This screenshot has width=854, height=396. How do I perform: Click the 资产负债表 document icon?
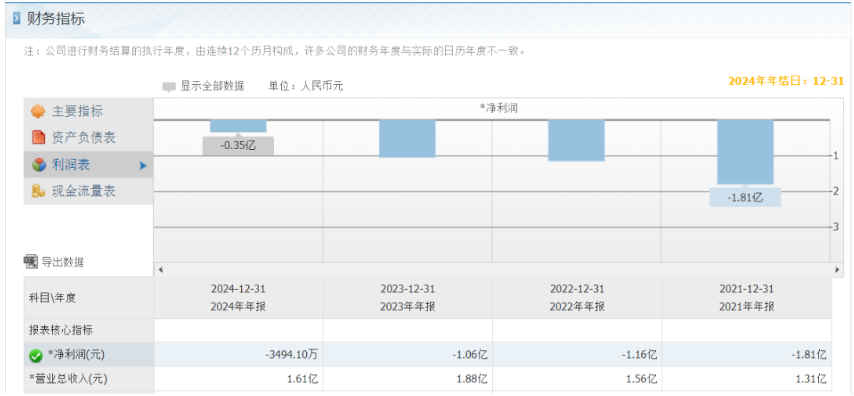pos(38,138)
